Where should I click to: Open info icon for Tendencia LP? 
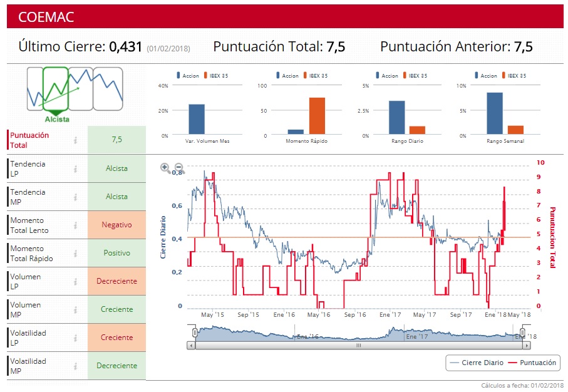75,169
